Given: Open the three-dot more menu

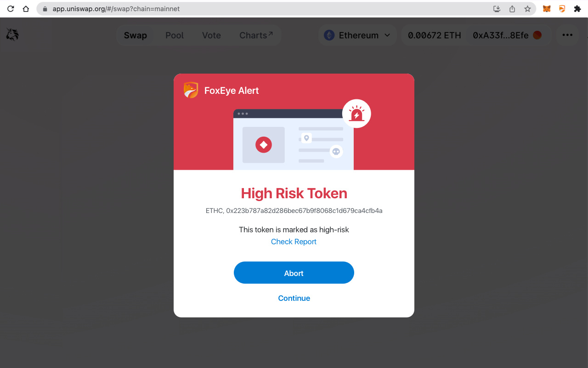Looking at the screenshot, I should pyautogui.click(x=567, y=35).
